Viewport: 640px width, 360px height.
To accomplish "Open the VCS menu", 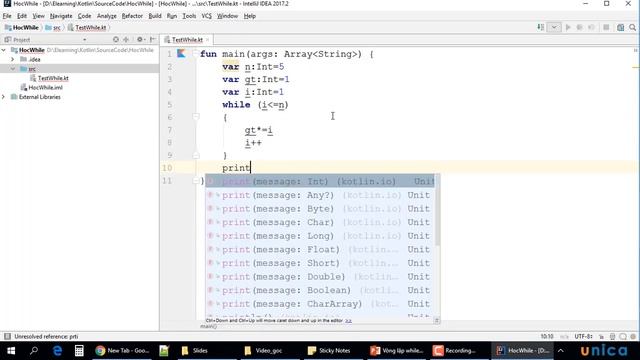I will 207,16.
